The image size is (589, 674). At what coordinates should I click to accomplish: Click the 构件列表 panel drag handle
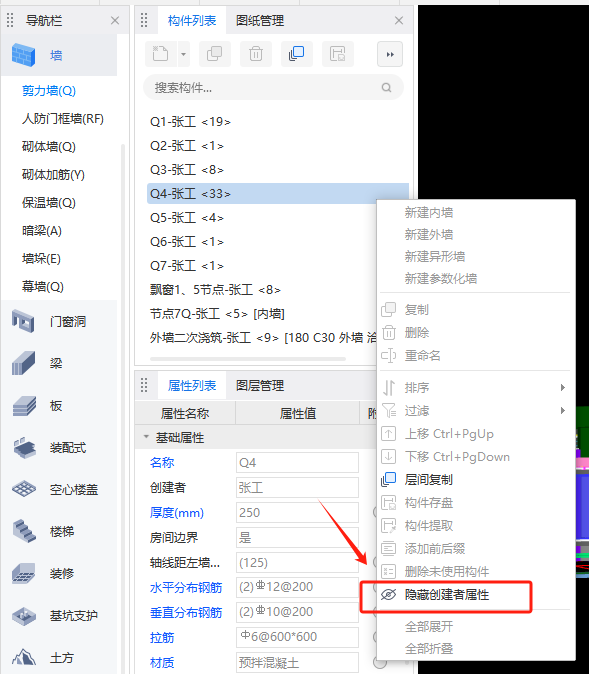(144, 20)
